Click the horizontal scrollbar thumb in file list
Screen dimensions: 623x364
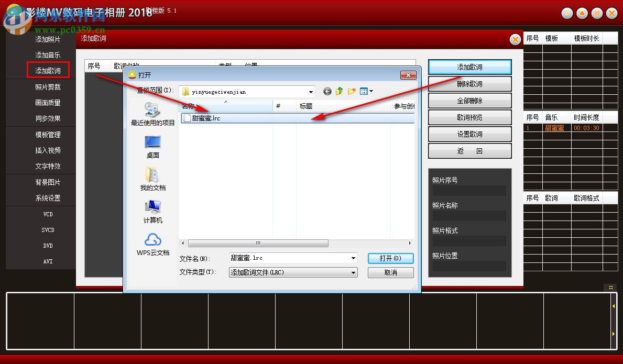click(258, 243)
